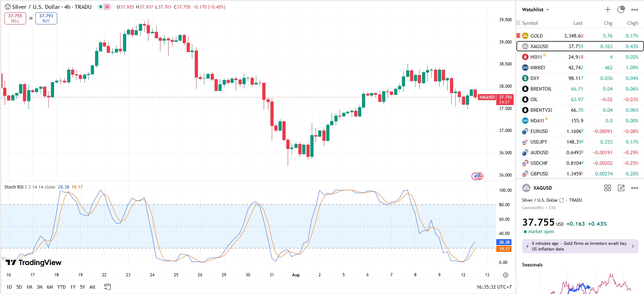Image resolution: width=644 pixels, height=294 pixels.
Task: Expand the gold inflation news item arrow
Action: click(x=633, y=246)
